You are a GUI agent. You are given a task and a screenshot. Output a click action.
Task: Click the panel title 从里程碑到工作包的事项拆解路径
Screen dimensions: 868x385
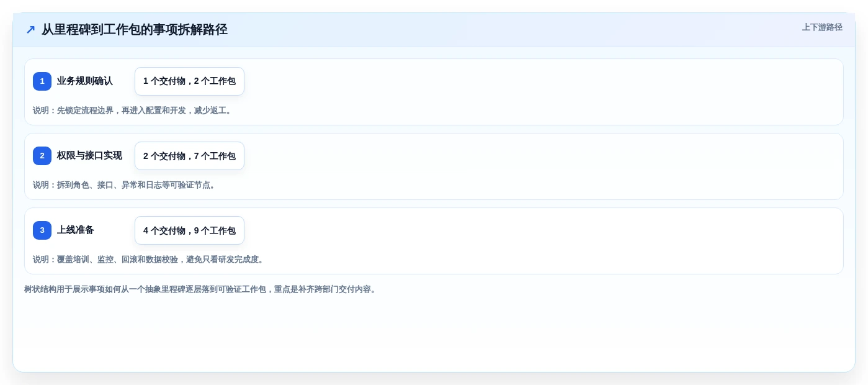[x=135, y=30]
